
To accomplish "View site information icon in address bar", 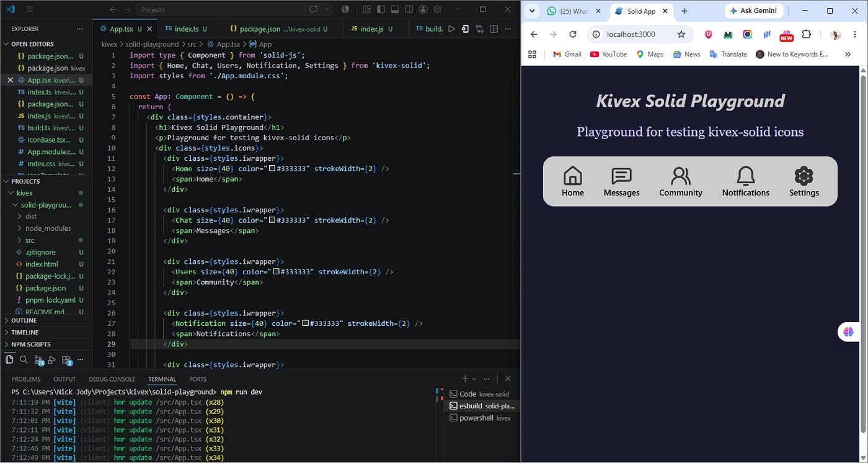I will [596, 34].
